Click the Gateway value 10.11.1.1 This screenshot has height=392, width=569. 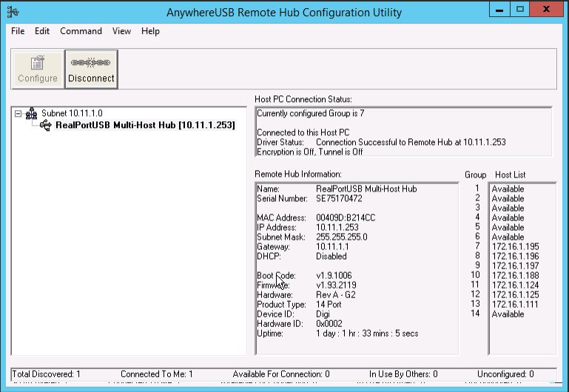pyautogui.click(x=332, y=247)
